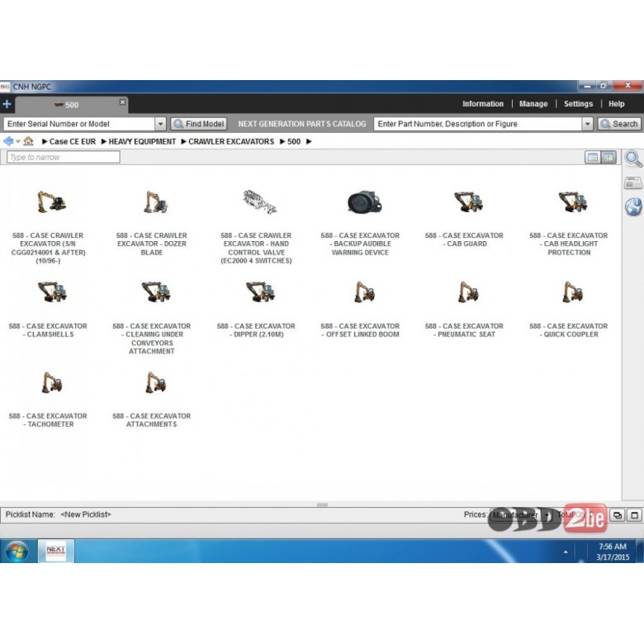Open 588 Excavator Attachments icon
The height and width of the screenshot is (644, 644).
click(156, 382)
